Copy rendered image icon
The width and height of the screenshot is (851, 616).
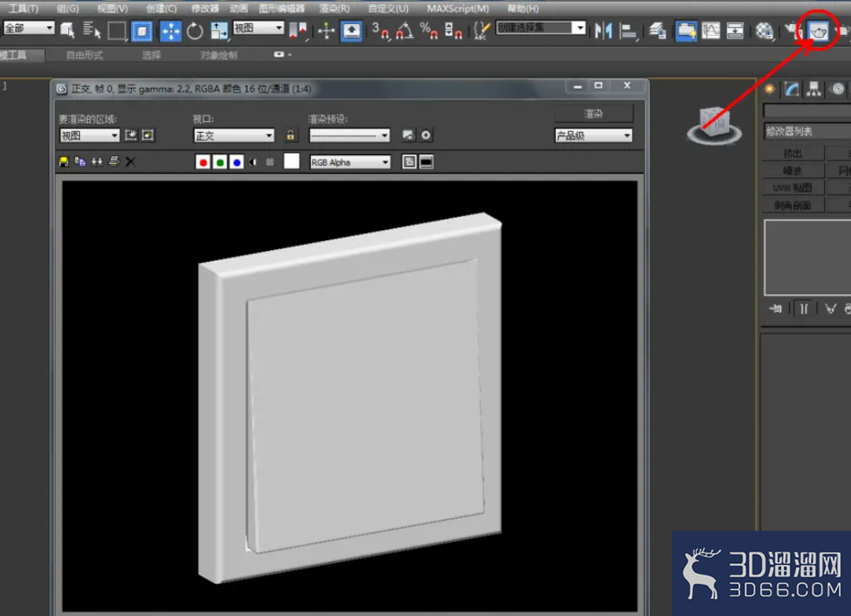tap(81, 161)
